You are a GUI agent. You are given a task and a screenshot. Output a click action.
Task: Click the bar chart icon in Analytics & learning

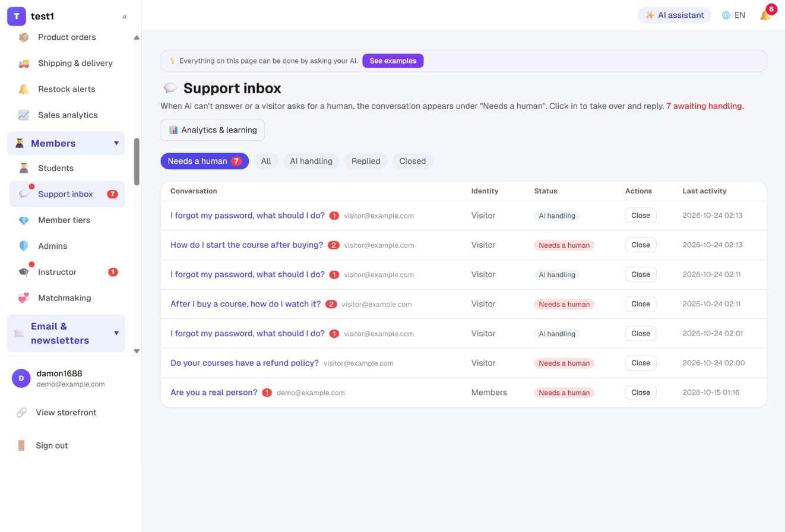tap(173, 130)
